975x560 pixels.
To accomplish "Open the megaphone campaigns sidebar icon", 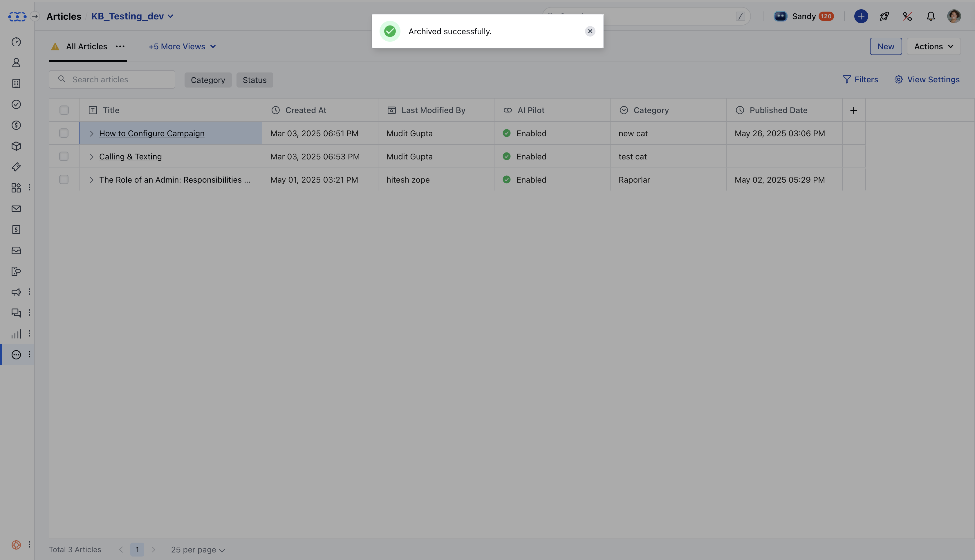I will pyautogui.click(x=16, y=292).
